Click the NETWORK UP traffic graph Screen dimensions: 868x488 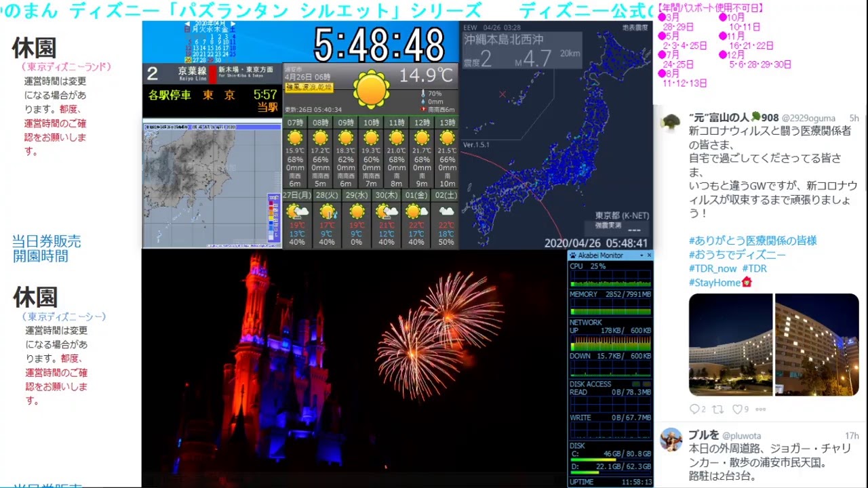coord(610,342)
